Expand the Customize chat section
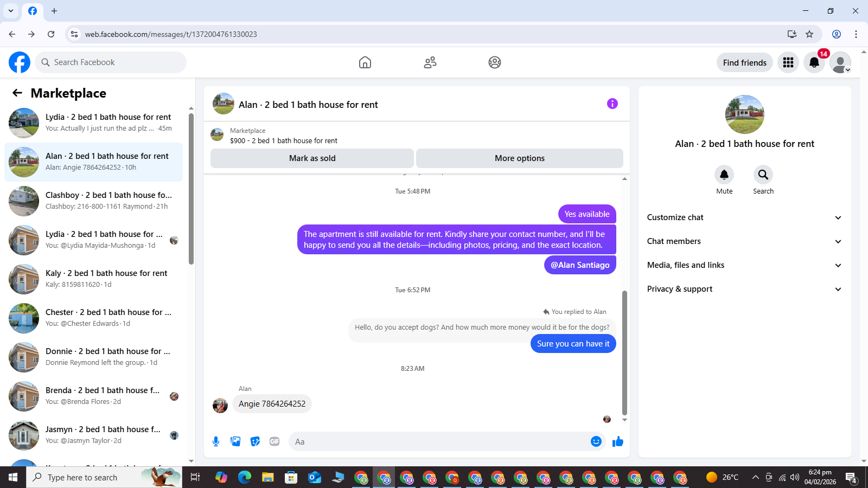Image resolution: width=868 pixels, height=488 pixels. (744, 217)
